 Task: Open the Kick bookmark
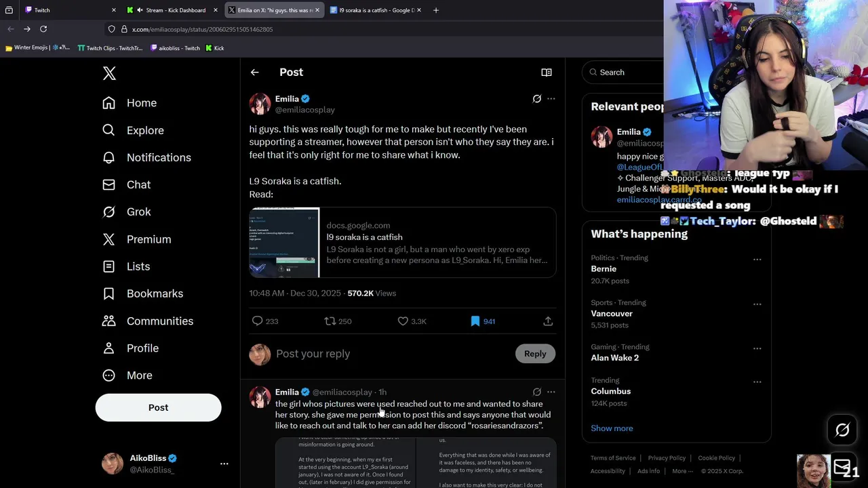(x=214, y=48)
